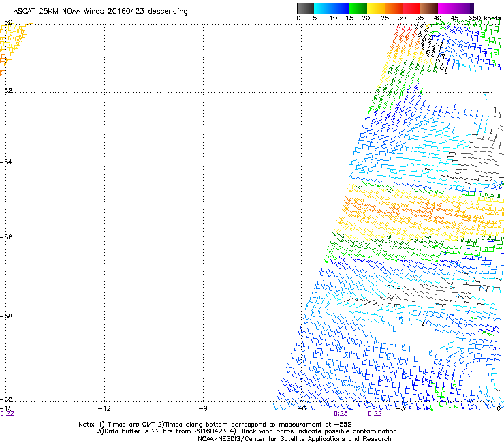Click the 'NOAA/NESDIS/Center for Satellite Applications and Research' credit
Image resolution: width=504 pixels, height=443 pixels.
tap(294, 439)
